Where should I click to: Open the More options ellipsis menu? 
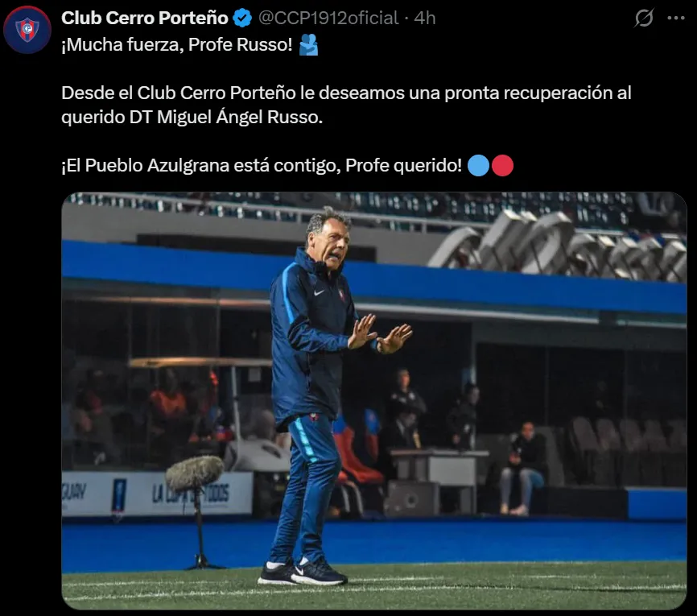pos(676,18)
